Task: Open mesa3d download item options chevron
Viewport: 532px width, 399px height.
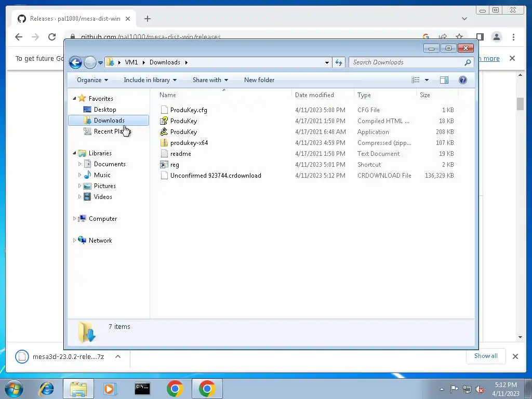Action: pyautogui.click(x=118, y=356)
